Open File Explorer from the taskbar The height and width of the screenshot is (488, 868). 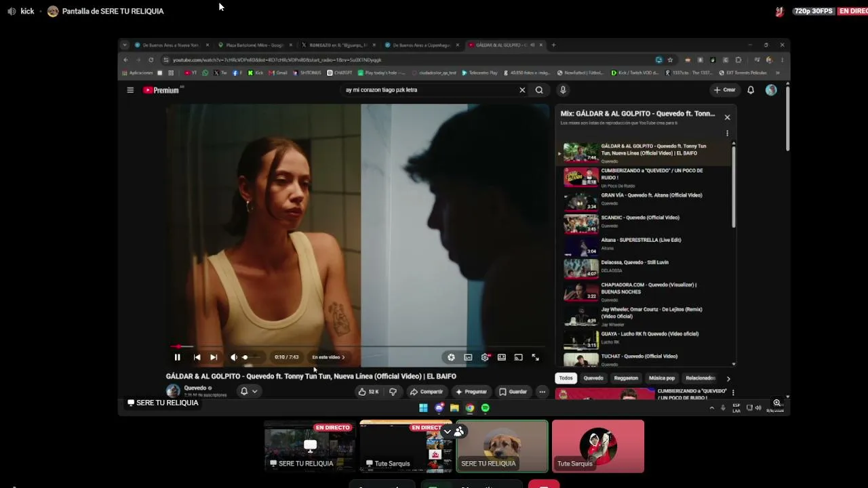(454, 408)
